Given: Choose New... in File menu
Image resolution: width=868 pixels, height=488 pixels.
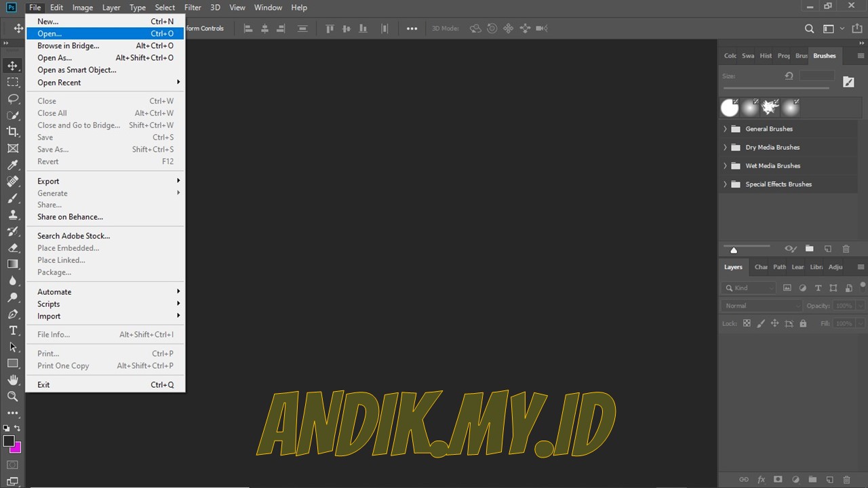Looking at the screenshot, I should (x=105, y=21).
